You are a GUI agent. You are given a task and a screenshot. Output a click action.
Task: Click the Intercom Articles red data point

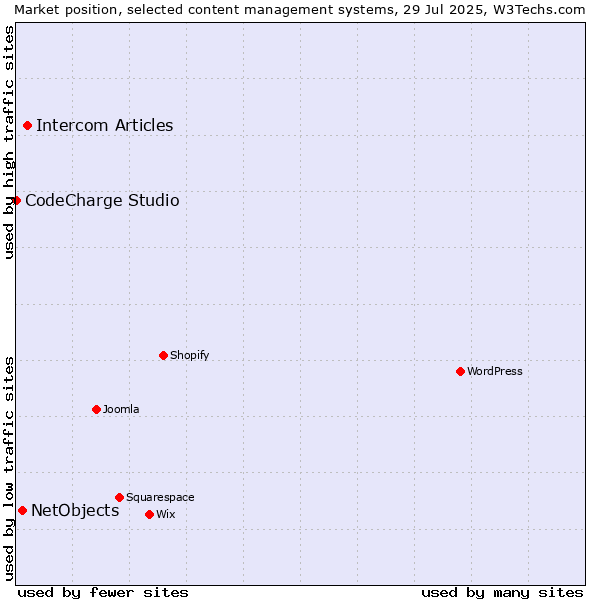28,126
